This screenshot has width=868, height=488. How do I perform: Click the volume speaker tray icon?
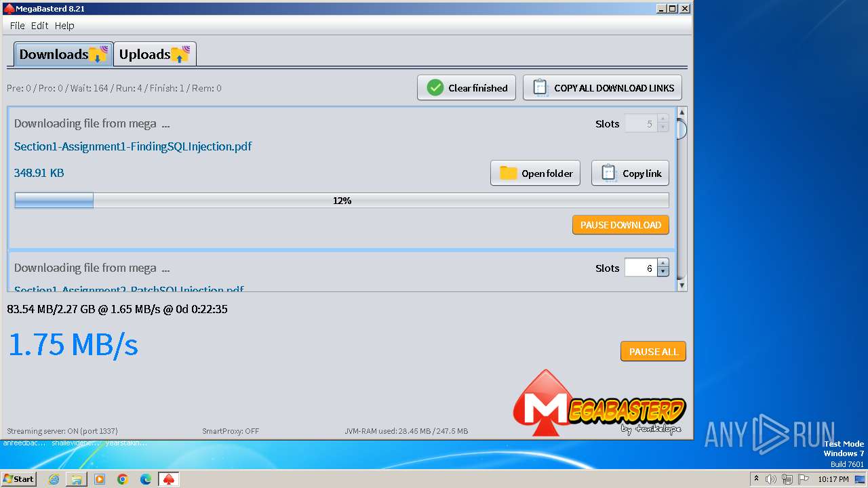click(771, 479)
